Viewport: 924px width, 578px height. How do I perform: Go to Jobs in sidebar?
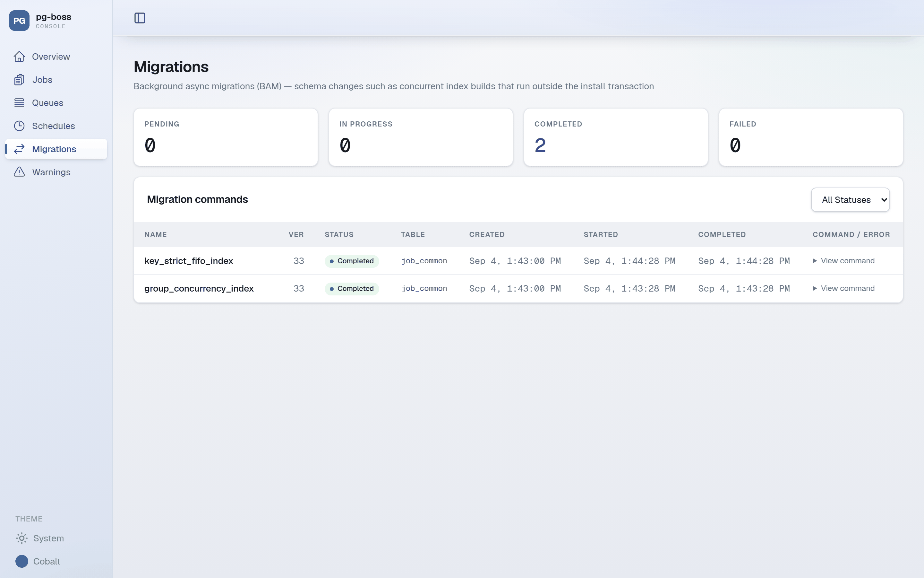(x=56, y=80)
